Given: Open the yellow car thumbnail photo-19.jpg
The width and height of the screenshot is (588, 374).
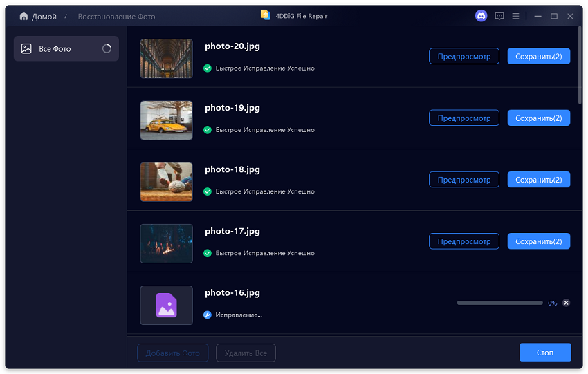Looking at the screenshot, I should 166,120.
